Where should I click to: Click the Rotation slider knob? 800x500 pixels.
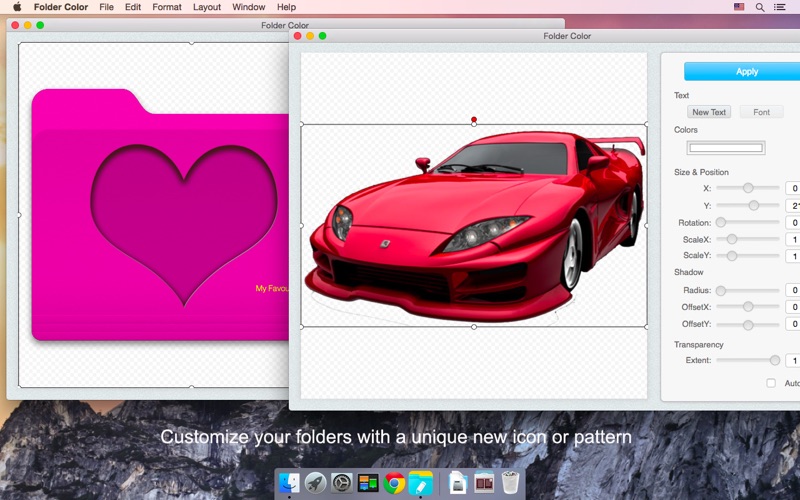pyautogui.click(x=721, y=222)
